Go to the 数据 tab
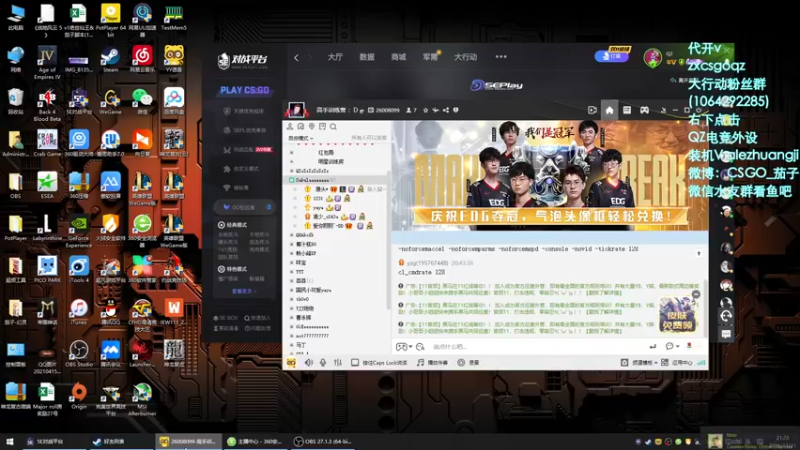Viewport: 800px width, 450px height. click(366, 57)
